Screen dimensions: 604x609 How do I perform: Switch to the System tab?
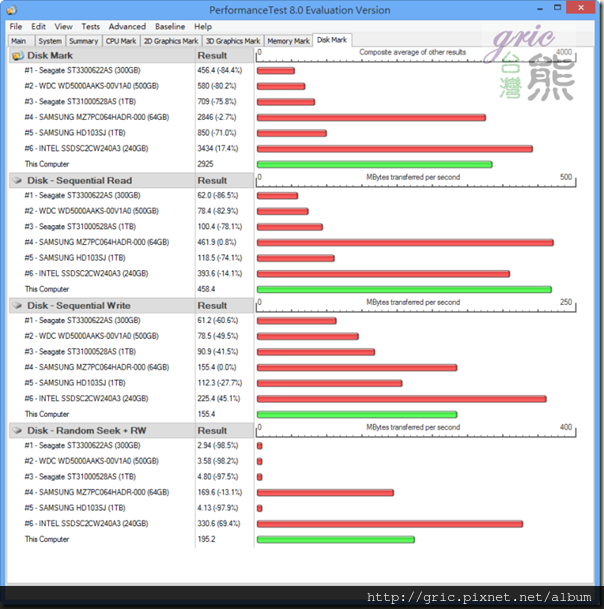click(x=50, y=41)
